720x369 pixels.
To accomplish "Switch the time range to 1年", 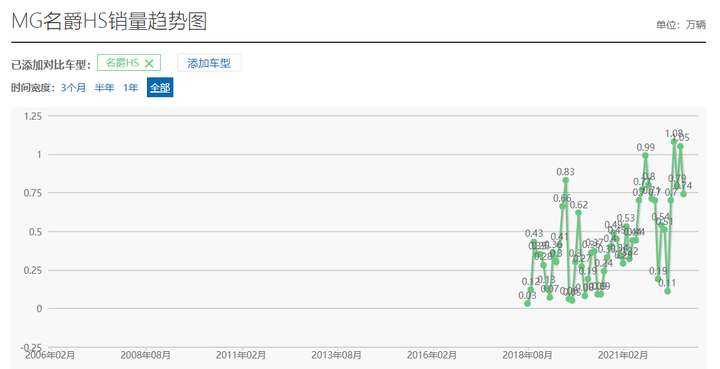I will (130, 88).
